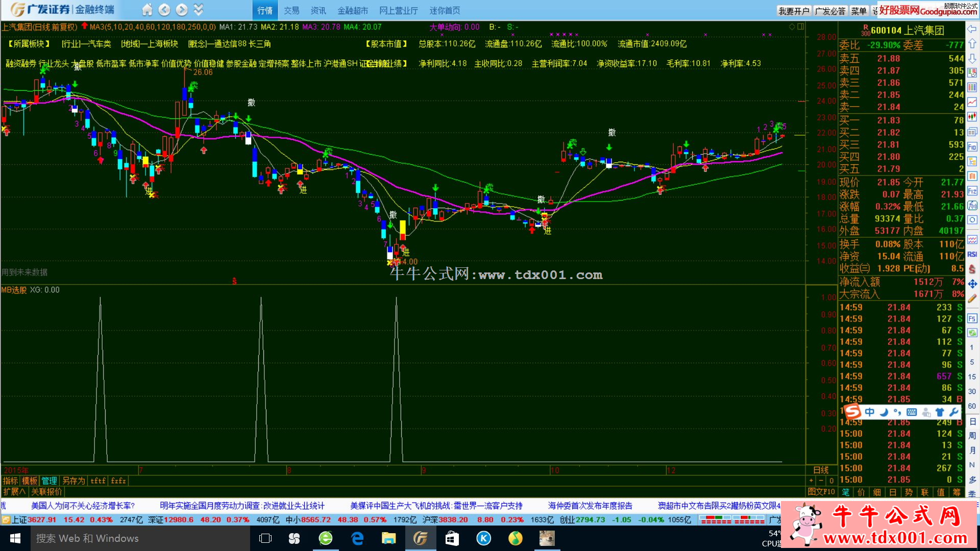Viewport: 980px width, 551px height.
Task: Click the left arrow icon in the right sidebar
Action: (x=972, y=29)
